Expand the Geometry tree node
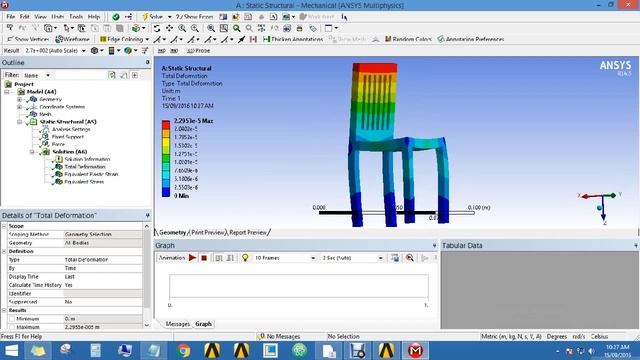This screenshot has height=360, width=640. [x=19, y=99]
